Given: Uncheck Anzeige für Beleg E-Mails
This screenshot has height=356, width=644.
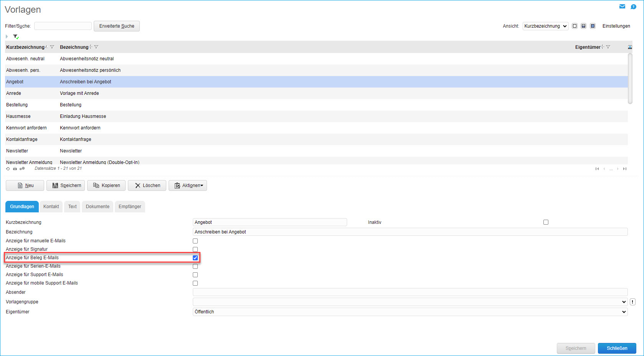Looking at the screenshot, I should [x=195, y=258].
